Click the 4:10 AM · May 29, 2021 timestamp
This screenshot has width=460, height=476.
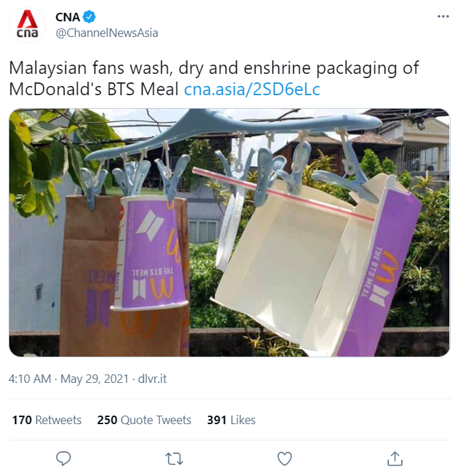click(69, 379)
